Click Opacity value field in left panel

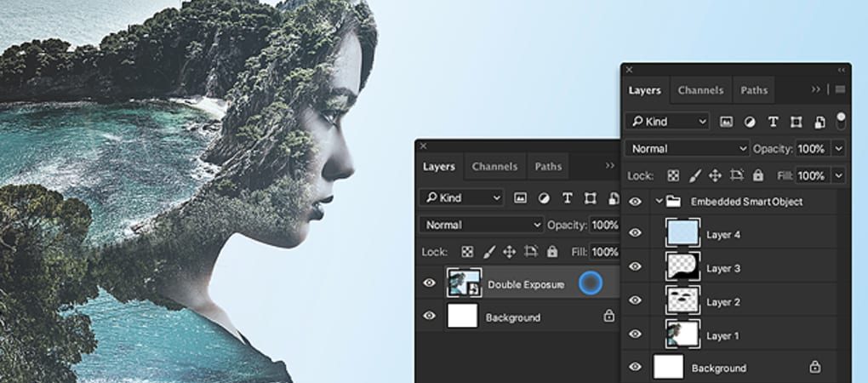(604, 225)
